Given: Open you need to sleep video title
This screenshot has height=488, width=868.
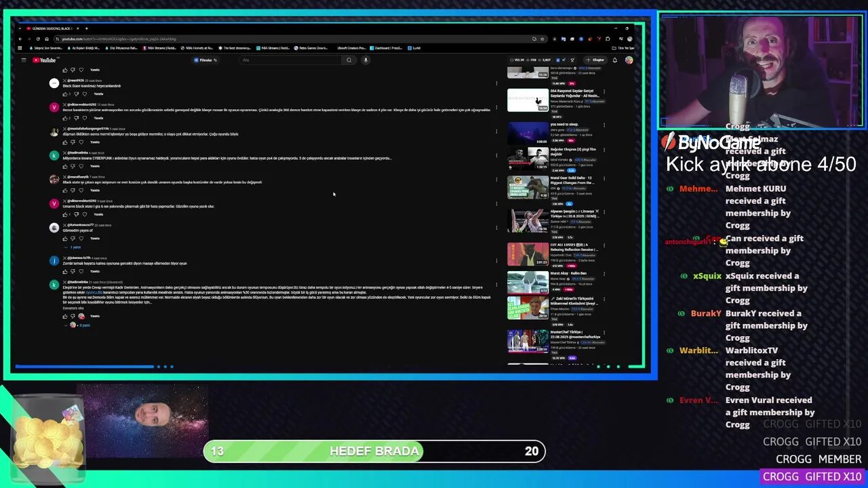Looking at the screenshot, I should (564, 125).
